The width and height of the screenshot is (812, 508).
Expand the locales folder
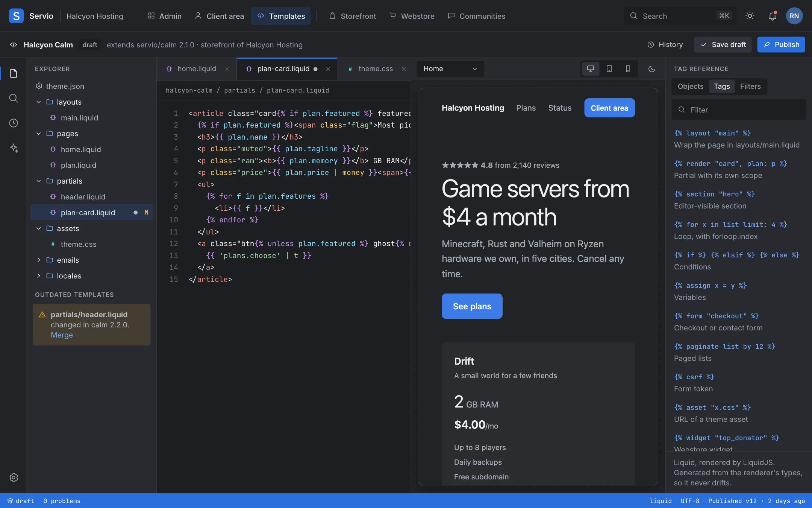click(x=38, y=276)
